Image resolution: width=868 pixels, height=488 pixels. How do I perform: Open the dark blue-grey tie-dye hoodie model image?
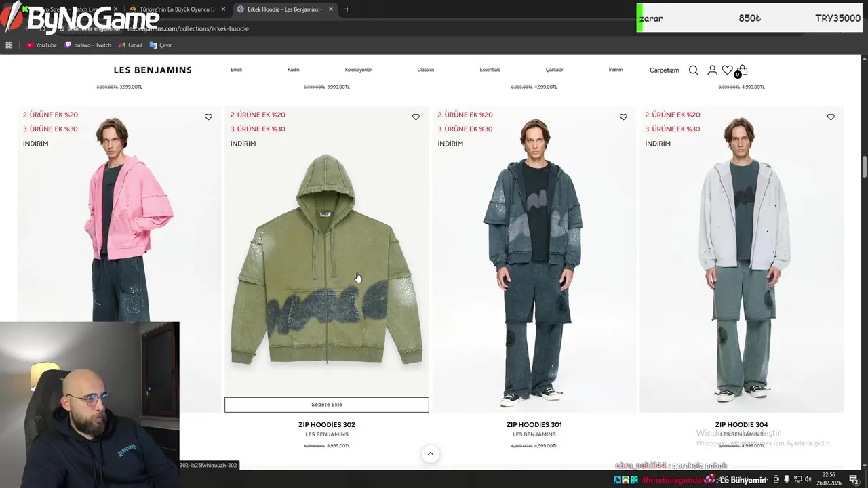point(534,259)
